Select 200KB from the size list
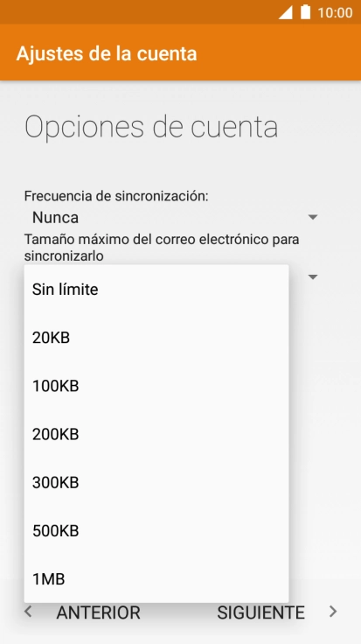The width and height of the screenshot is (361, 644). (x=156, y=434)
